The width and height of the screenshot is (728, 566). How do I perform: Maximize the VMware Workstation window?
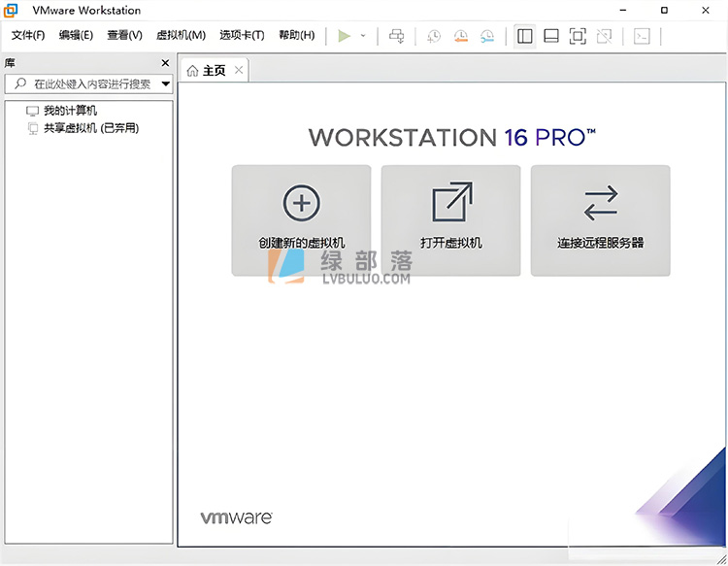[x=664, y=11]
